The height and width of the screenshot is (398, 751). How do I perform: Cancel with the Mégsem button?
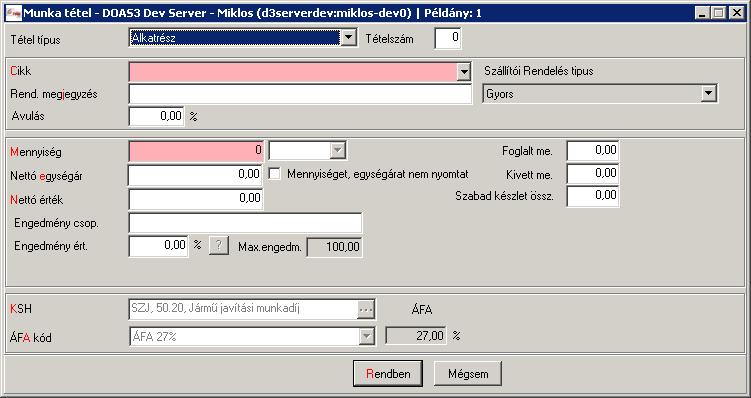[468, 374]
